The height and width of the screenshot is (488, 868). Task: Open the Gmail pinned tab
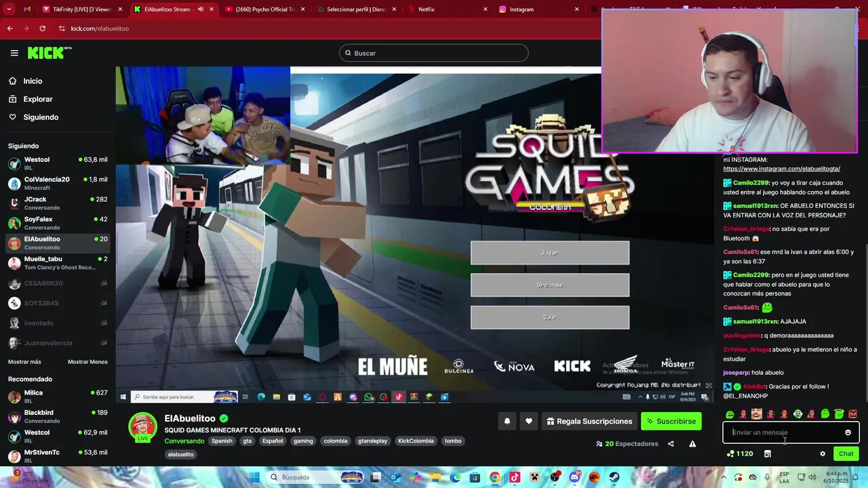click(x=27, y=9)
